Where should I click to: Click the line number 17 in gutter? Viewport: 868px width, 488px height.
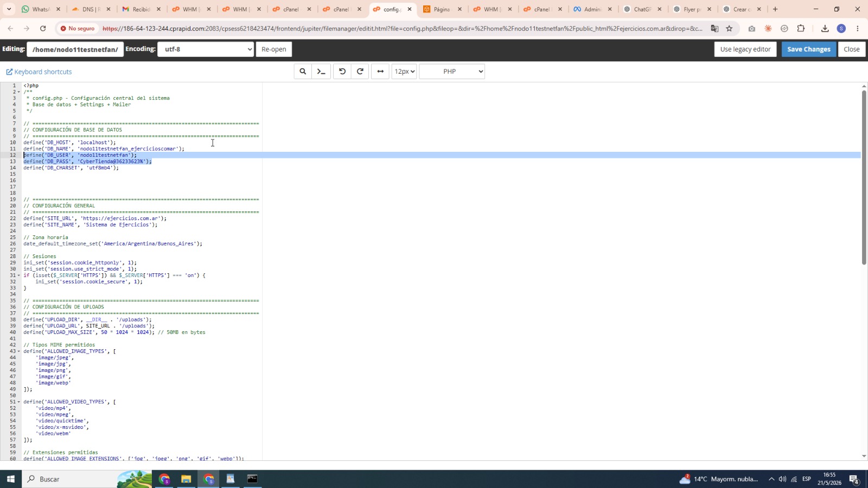[13, 187]
